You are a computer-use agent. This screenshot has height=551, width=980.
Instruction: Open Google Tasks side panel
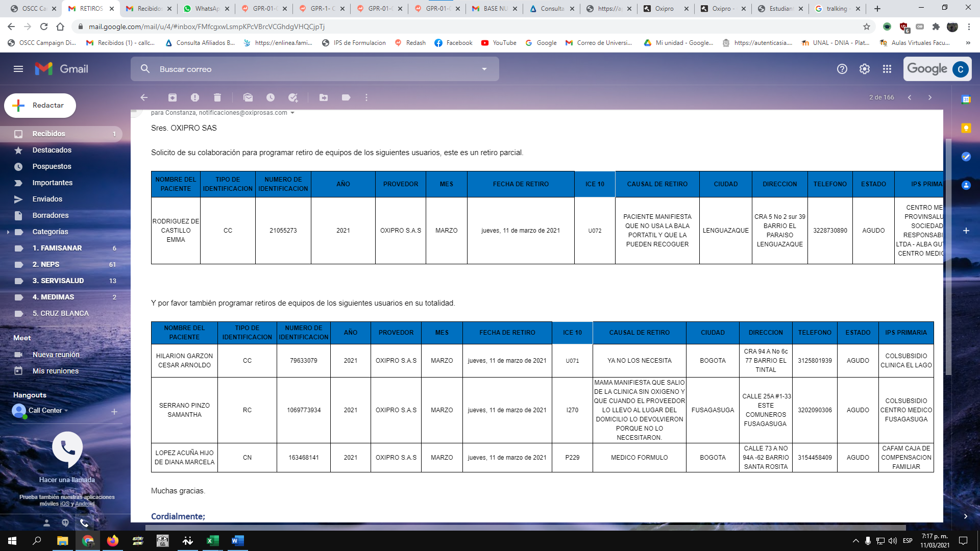click(x=966, y=157)
